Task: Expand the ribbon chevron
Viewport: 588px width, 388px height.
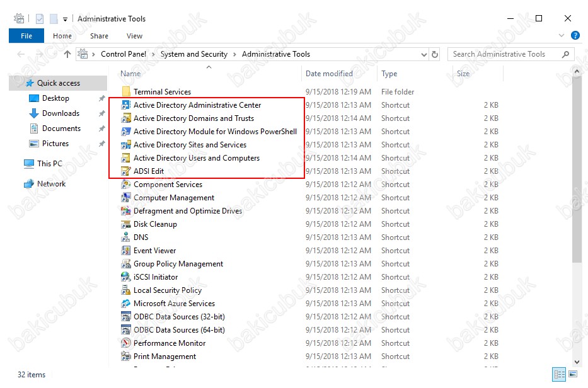Action: (x=562, y=36)
